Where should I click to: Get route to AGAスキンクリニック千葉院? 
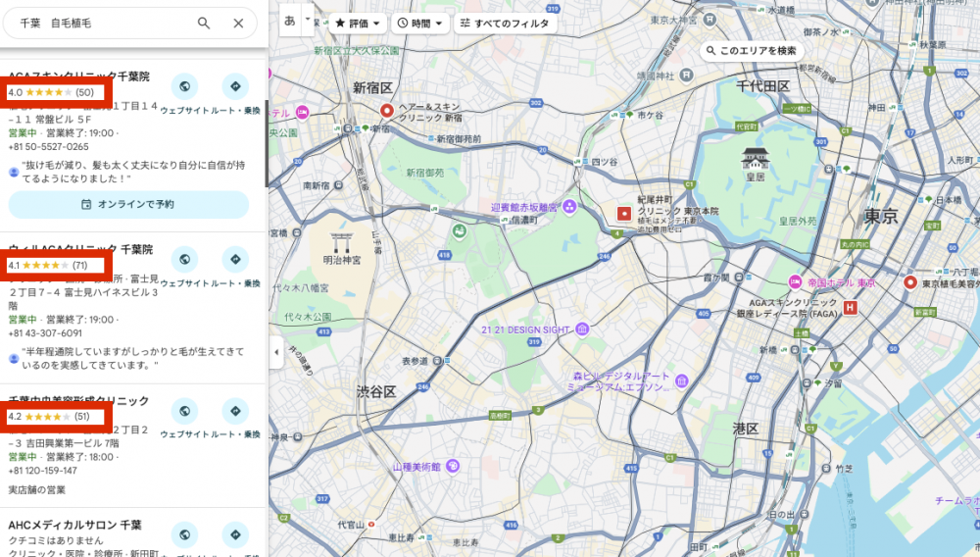(235, 86)
